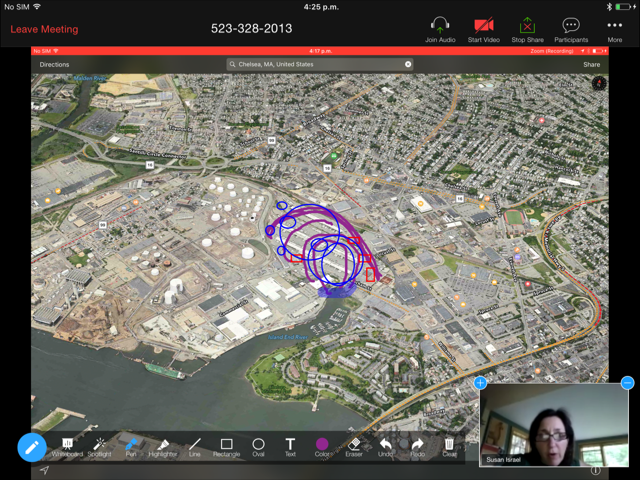Tap the current location arrow icon
The width and height of the screenshot is (640, 480).
[x=44, y=470]
